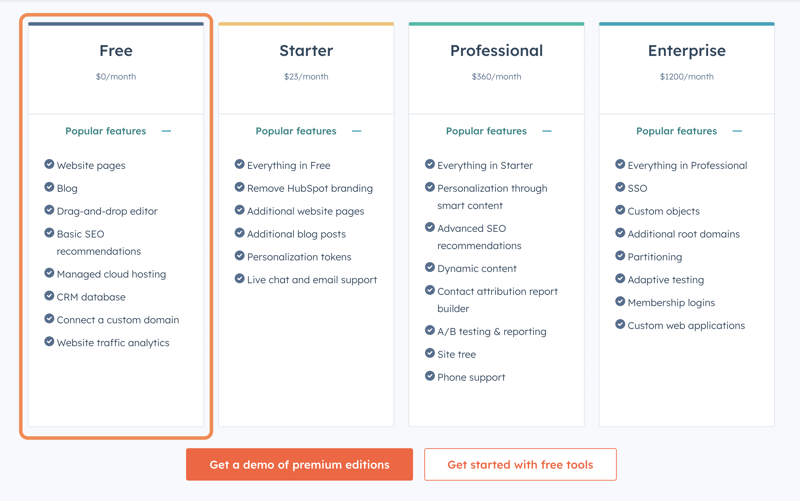Click checkmark icon next to Blog
800x501 pixels.
click(x=49, y=187)
